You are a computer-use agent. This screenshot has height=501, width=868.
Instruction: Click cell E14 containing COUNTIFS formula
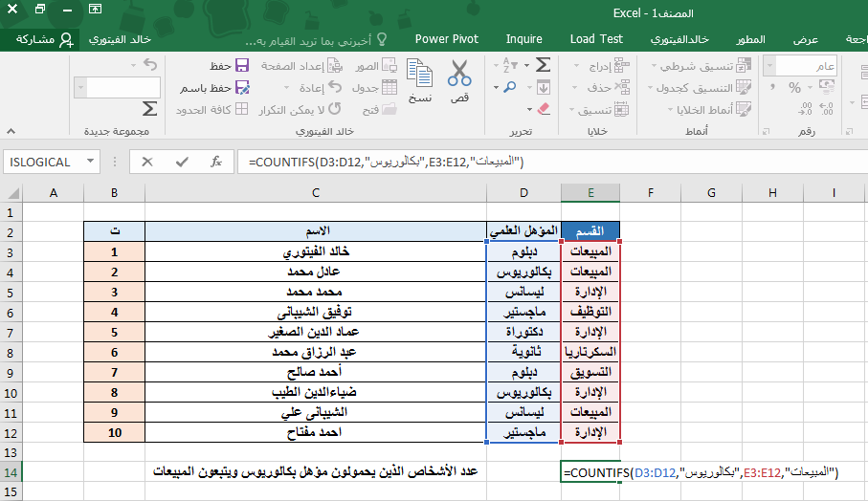coord(590,472)
